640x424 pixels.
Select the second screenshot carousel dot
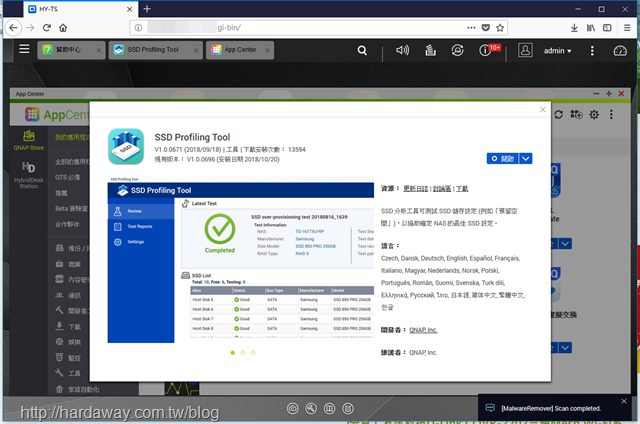point(243,353)
